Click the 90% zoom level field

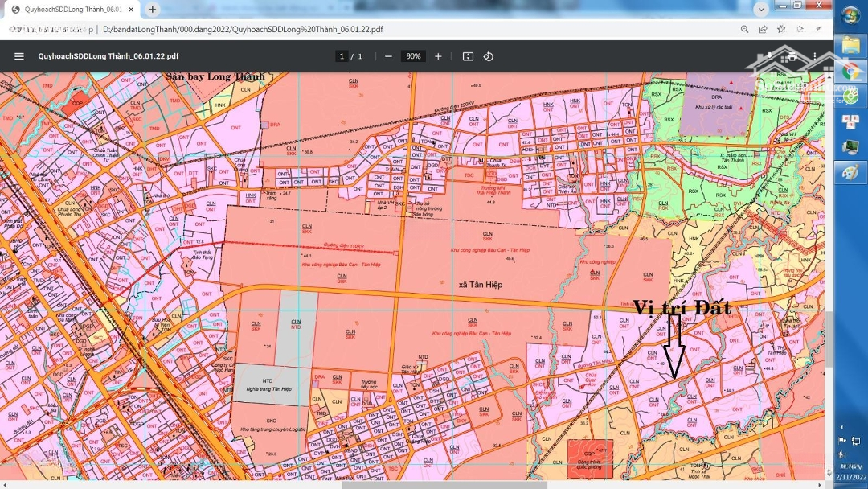tap(413, 56)
